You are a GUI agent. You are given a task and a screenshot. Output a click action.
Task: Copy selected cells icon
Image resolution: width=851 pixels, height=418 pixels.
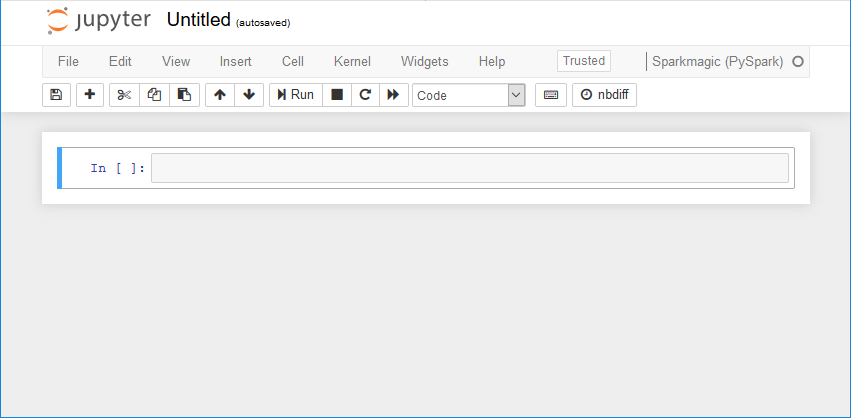pyautogui.click(x=154, y=95)
